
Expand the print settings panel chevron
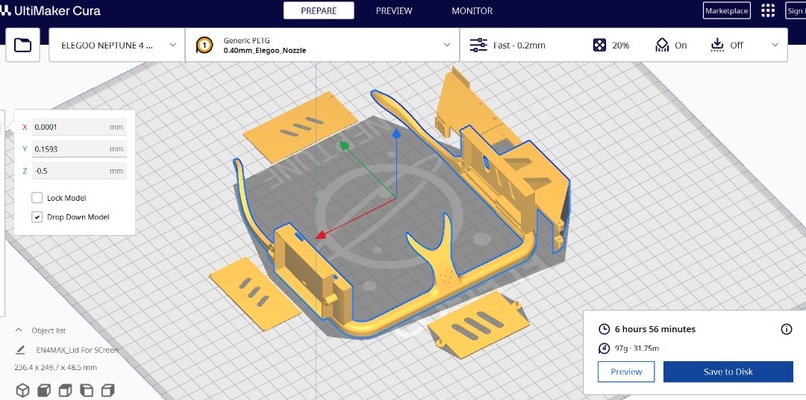[775, 45]
